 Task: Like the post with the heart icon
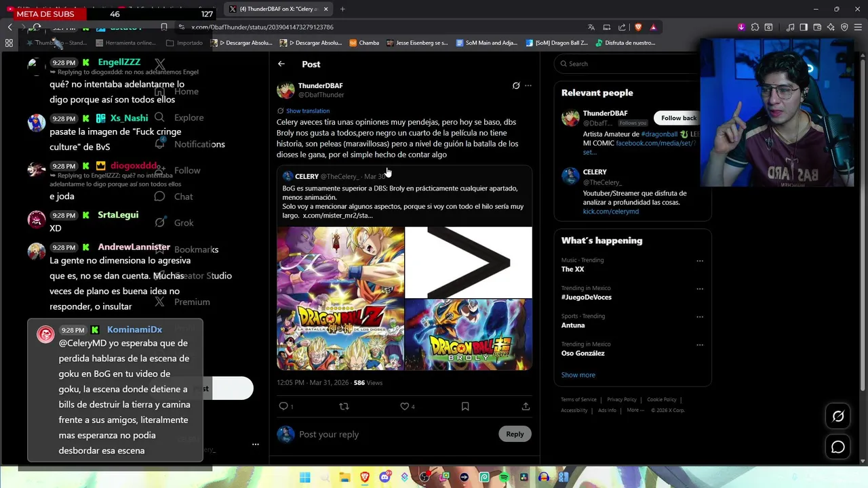[404, 406]
